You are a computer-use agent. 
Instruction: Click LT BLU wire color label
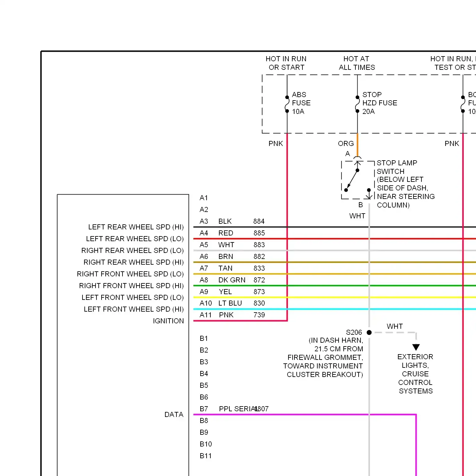[x=230, y=303]
